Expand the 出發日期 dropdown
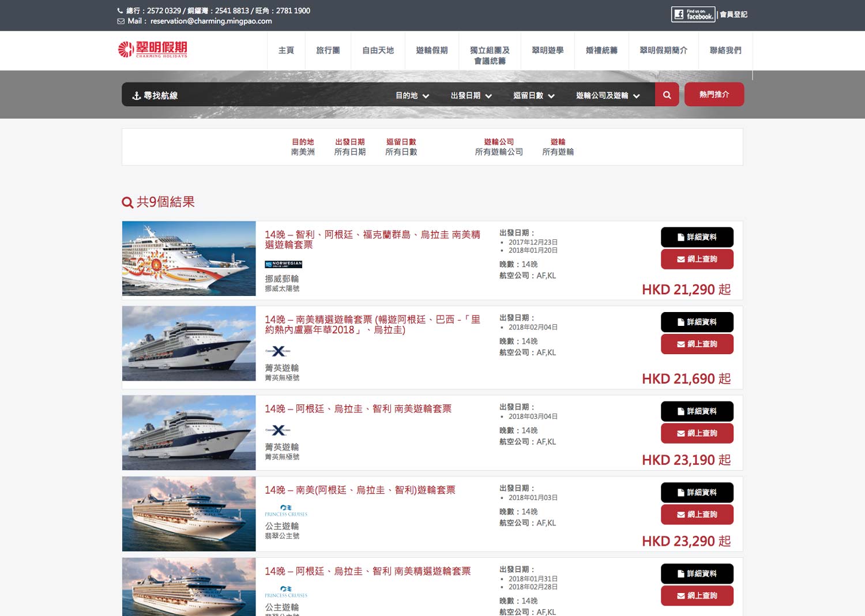The height and width of the screenshot is (616, 865). (x=471, y=96)
